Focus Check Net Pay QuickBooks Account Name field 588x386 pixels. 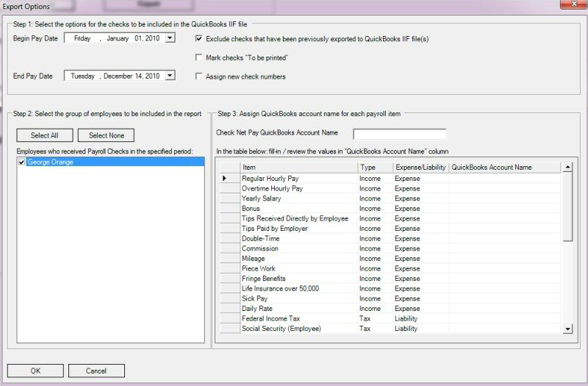pyautogui.click(x=400, y=134)
